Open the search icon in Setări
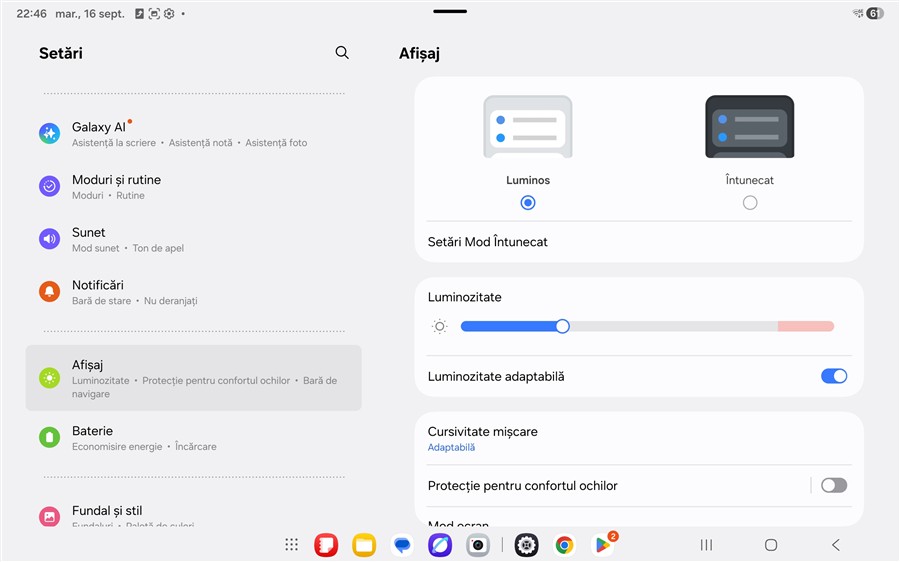Screen dimensions: 900x562 342,53
